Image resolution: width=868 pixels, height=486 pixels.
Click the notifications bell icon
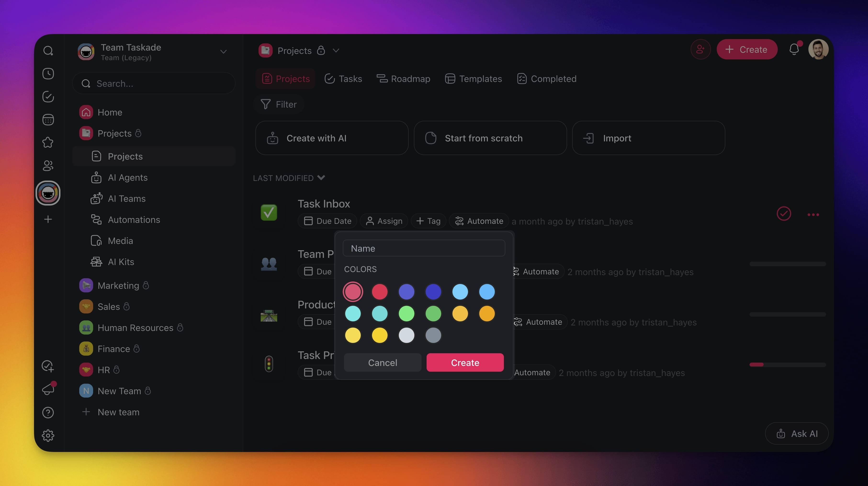tap(794, 50)
